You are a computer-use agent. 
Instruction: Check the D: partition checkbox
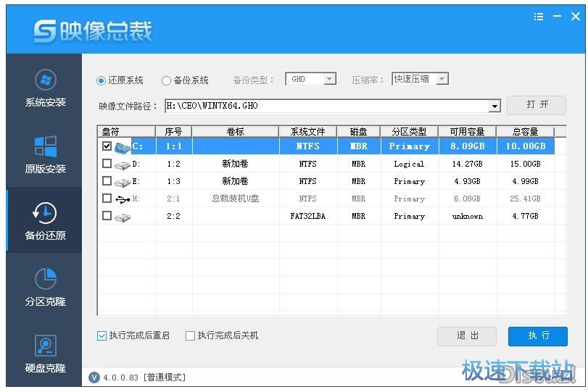(107, 164)
